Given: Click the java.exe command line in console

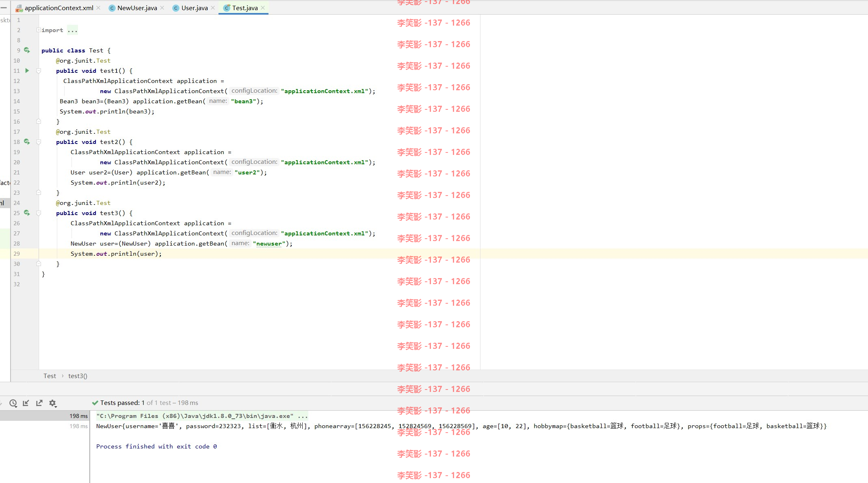Looking at the screenshot, I should click(202, 416).
